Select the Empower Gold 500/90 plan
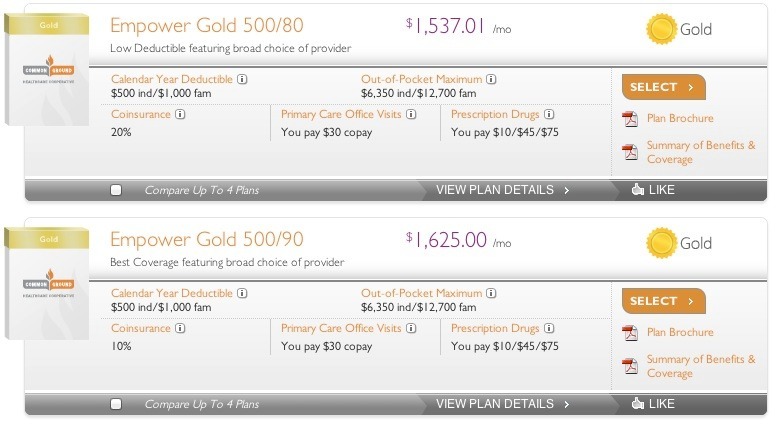Viewport: 783px width, 426px height. [x=663, y=301]
